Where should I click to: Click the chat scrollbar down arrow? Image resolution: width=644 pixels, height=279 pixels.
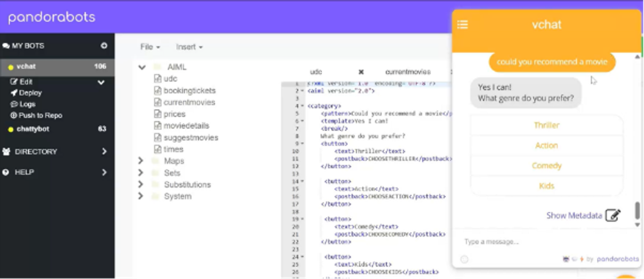coord(638,225)
